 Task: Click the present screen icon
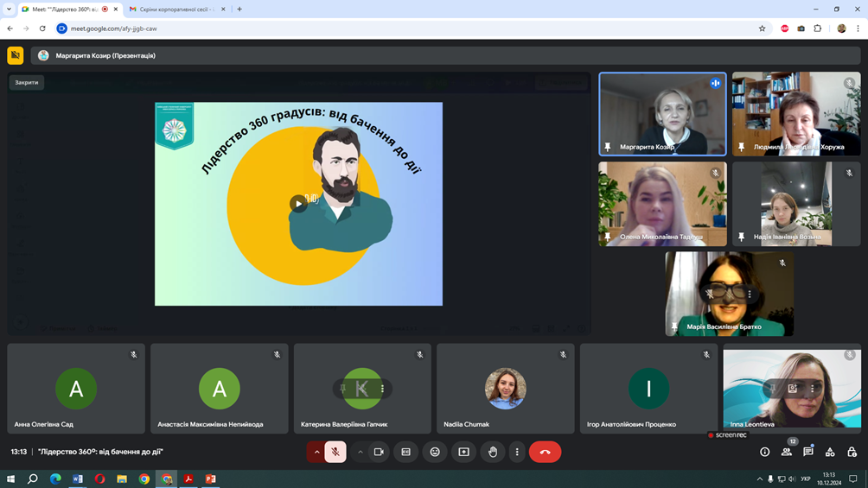coord(464,452)
